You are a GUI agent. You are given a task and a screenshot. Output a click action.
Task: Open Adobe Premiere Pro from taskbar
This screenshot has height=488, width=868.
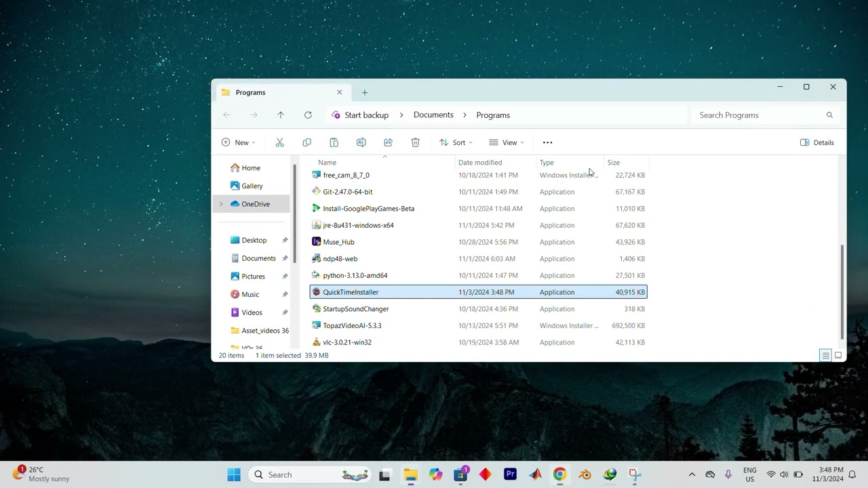pyautogui.click(x=510, y=474)
